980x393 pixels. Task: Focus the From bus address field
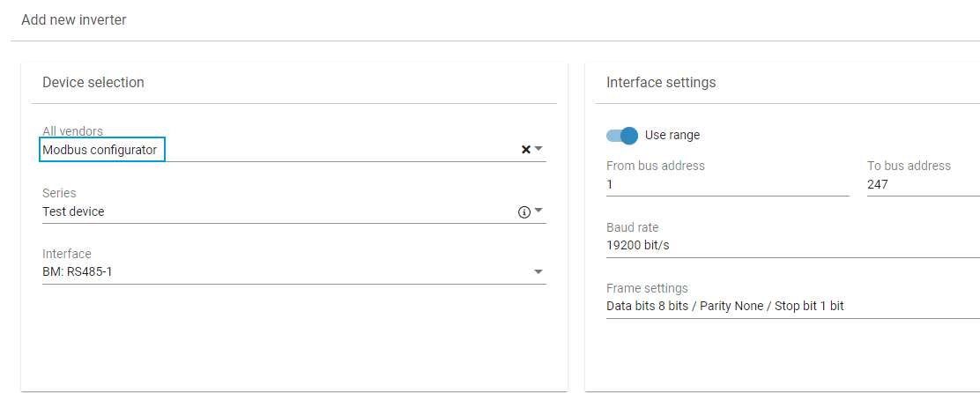pos(726,185)
